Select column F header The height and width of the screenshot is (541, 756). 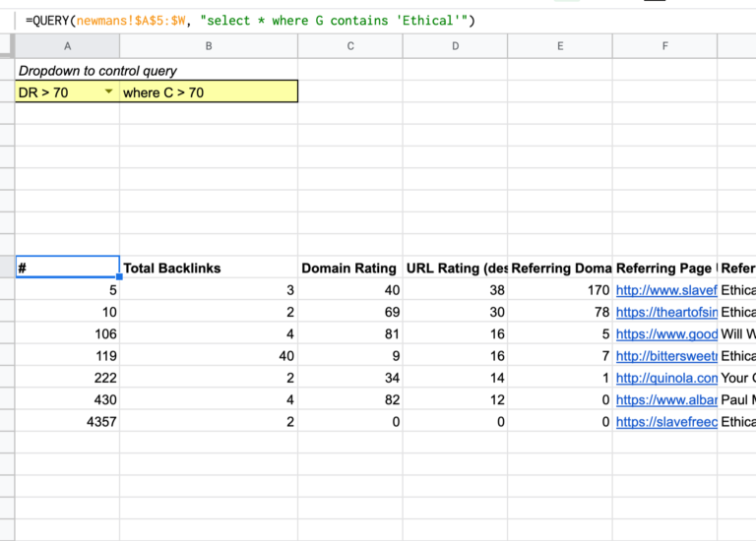coord(664,46)
